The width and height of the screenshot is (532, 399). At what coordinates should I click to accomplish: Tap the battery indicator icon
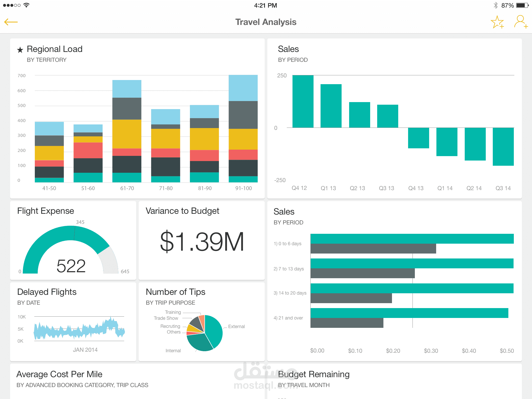(x=522, y=5)
